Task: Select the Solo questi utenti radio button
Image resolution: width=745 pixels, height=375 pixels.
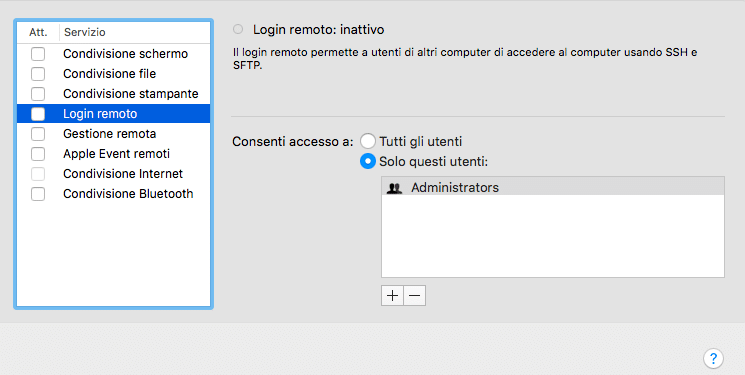Action: (x=368, y=162)
